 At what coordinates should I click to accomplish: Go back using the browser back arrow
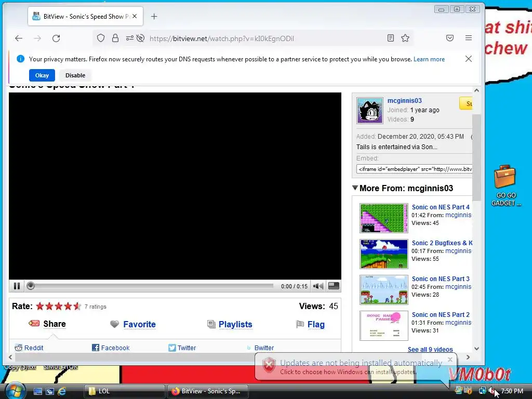coord(19,38)
